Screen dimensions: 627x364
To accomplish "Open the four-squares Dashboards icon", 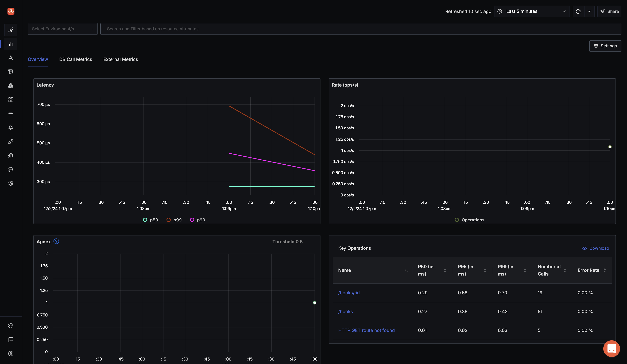I will click(11, 100).
